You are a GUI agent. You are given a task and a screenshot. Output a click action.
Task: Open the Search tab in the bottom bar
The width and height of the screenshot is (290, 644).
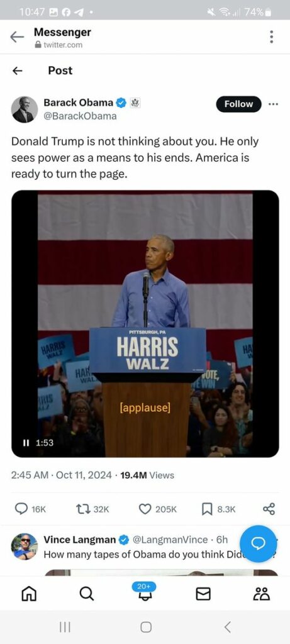pos(86,593)
